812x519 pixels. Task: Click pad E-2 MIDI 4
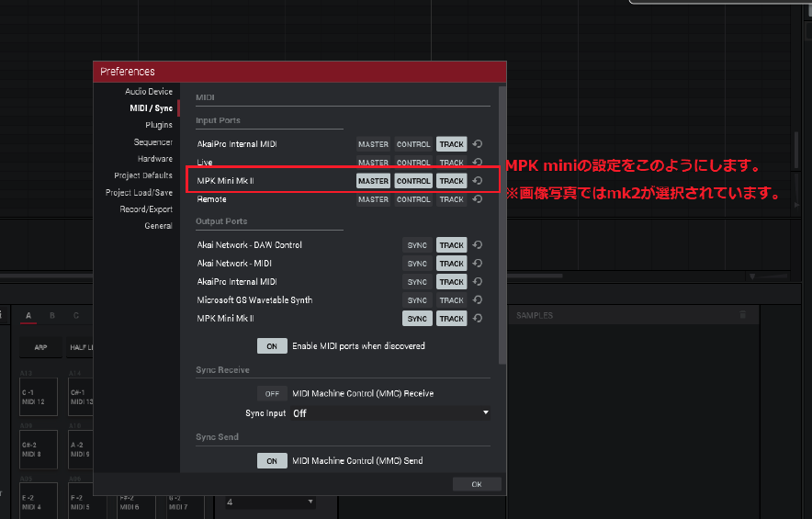[39, 501]
